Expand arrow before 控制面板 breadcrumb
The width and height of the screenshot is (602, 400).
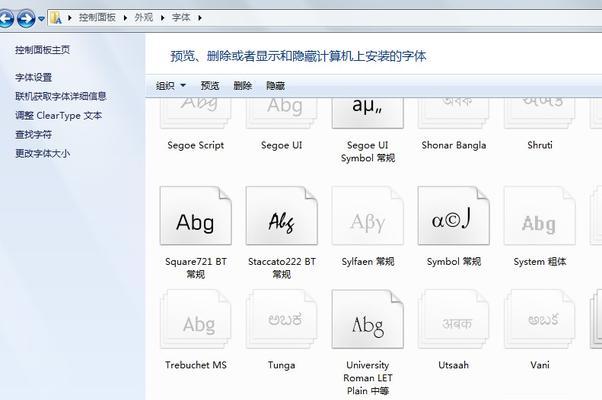(69, 18)
